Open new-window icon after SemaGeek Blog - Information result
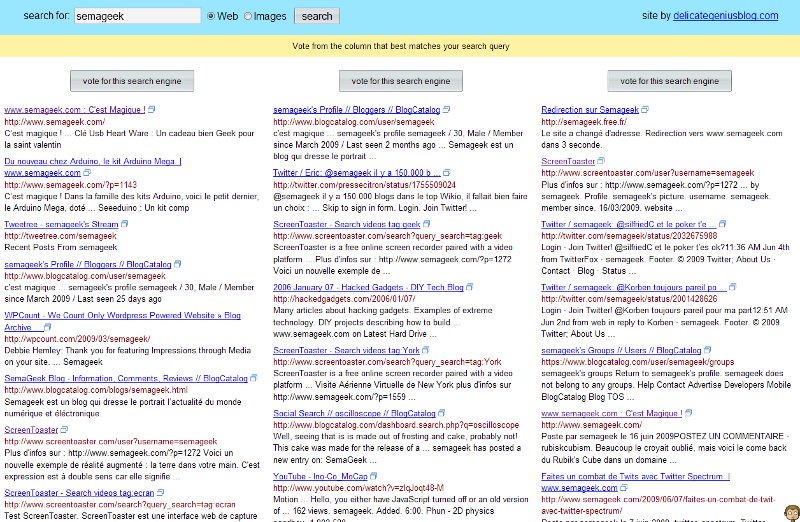 [254, 378]
